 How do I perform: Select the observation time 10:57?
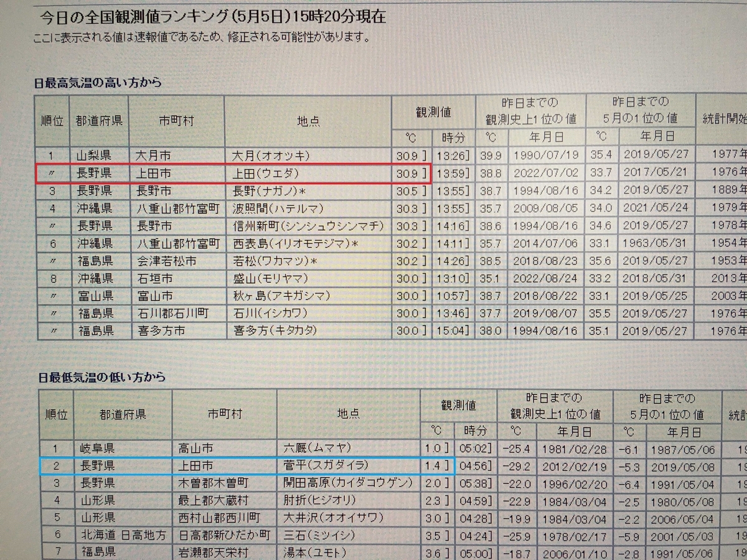point(453,296)
